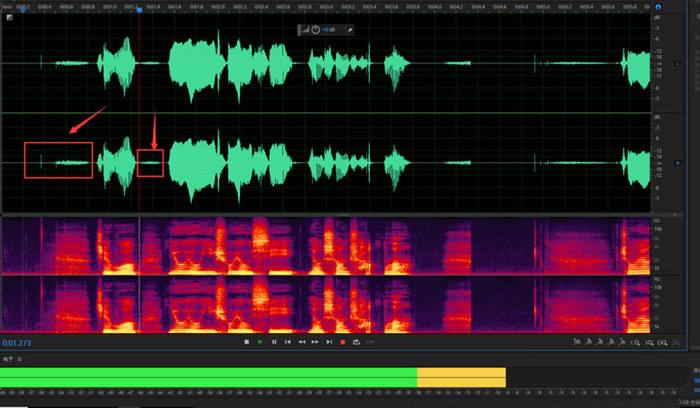
Task: Open the Levels panel menu icon
Action: (x=19, y=359)
